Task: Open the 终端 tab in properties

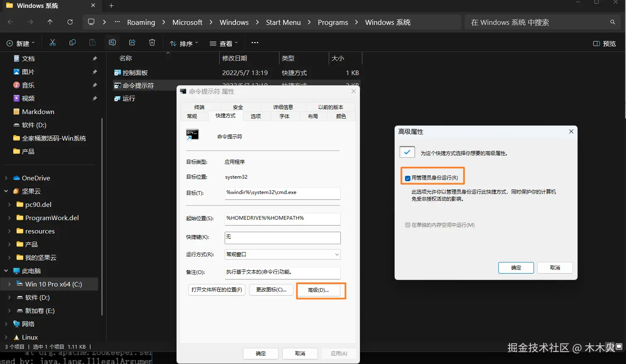Action: click(x=199, y=107)
